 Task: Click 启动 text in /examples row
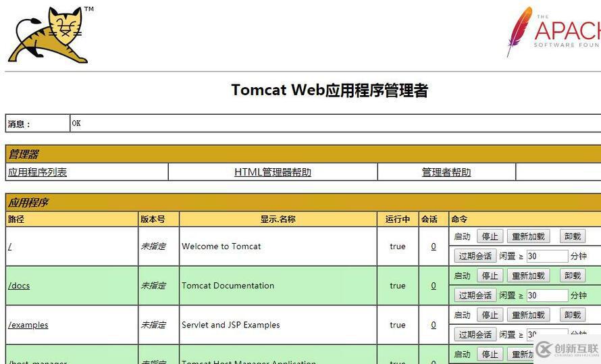[462, 315]
